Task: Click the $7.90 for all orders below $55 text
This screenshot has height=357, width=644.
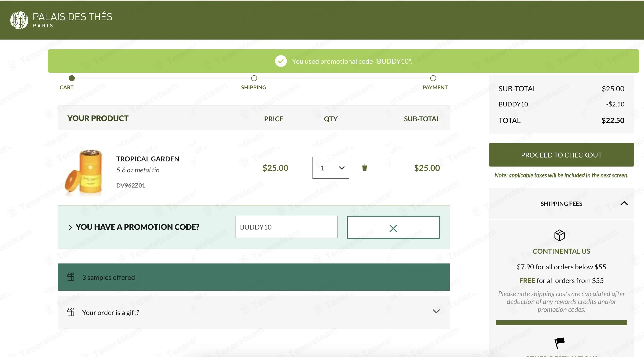Action: click(x=561, y=267)
